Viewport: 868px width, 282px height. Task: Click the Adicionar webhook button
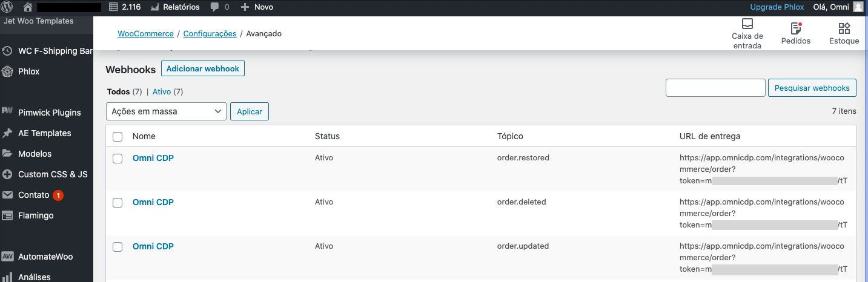(x=203, y=68)
